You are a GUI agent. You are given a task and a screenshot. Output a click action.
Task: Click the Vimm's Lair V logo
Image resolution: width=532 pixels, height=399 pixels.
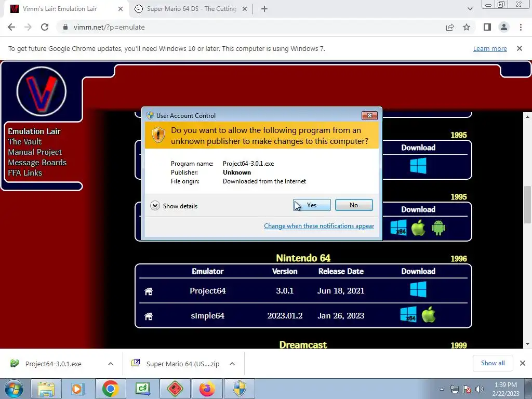pyautogui.click(x=42, y=91)
